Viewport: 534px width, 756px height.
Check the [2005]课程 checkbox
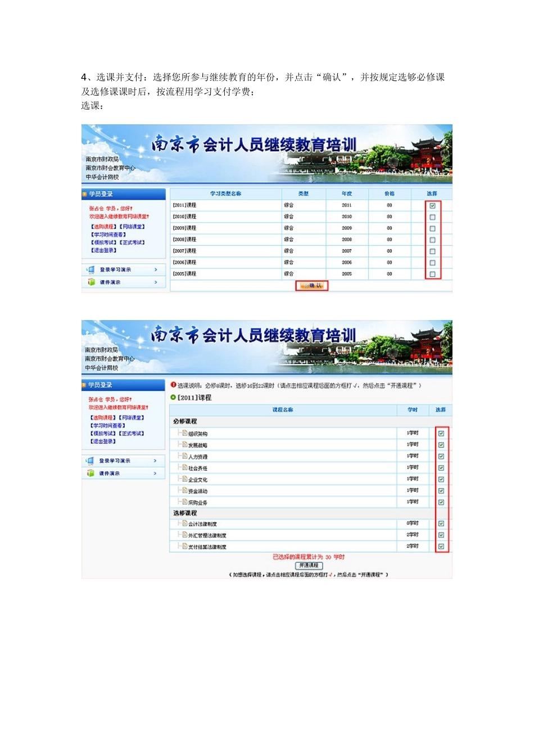[x=432, y=274]
